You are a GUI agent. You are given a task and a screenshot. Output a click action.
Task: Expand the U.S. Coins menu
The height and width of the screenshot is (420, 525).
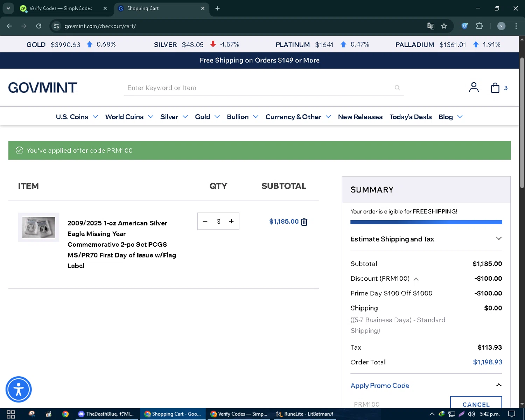[x=77, y=117]
